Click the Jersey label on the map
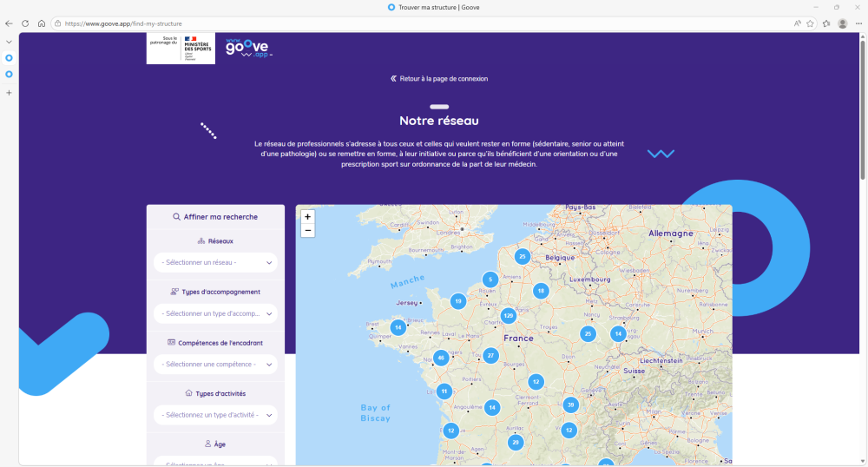The image size is (868, 467). 407,303
